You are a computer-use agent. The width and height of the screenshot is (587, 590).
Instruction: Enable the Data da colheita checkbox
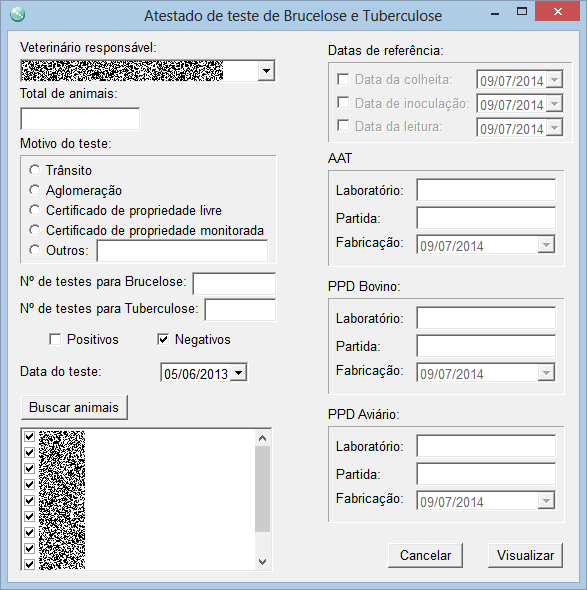343,79
